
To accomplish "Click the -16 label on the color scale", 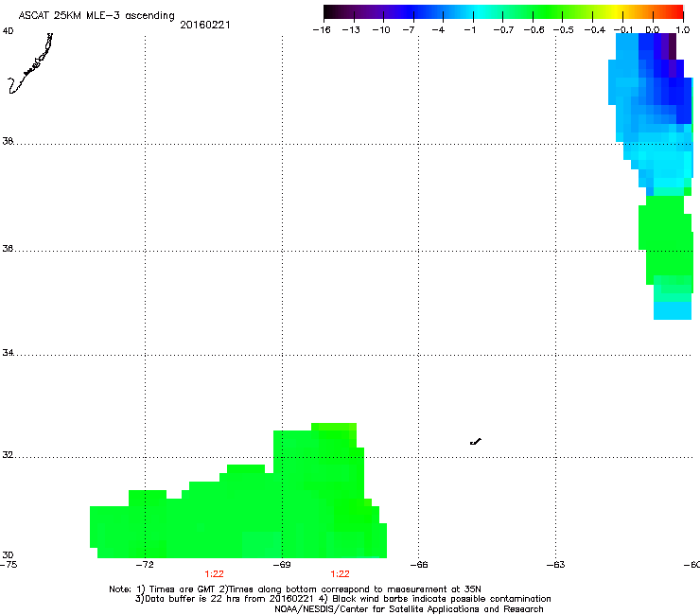I will [x=322, y=30].
